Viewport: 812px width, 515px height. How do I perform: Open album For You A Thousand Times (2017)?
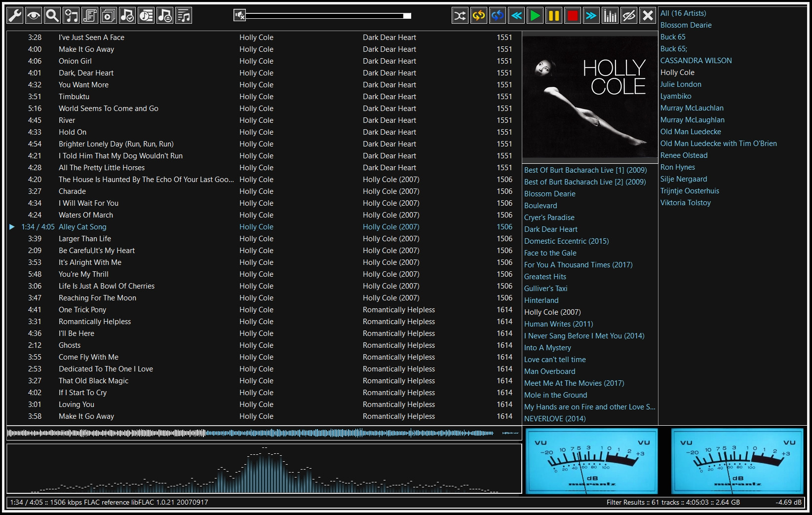tap(579, 265)
